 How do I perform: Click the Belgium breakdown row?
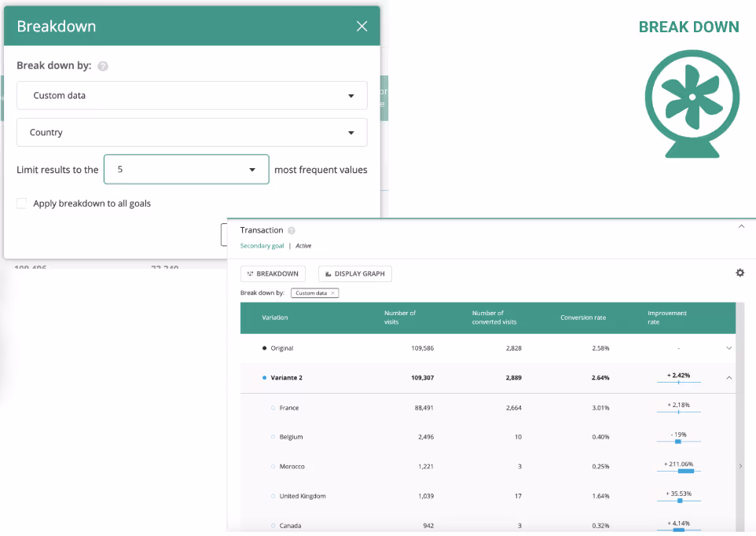(488, 437)
